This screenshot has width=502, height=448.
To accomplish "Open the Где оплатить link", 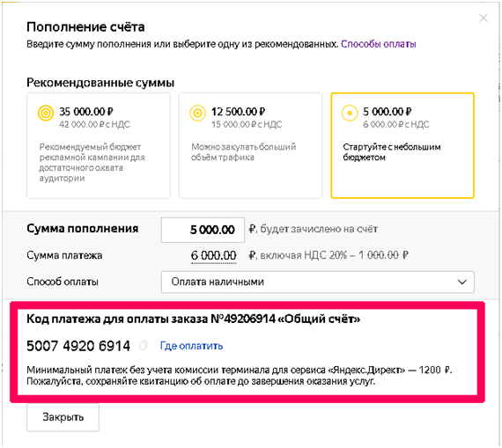I will click(191, 346).
